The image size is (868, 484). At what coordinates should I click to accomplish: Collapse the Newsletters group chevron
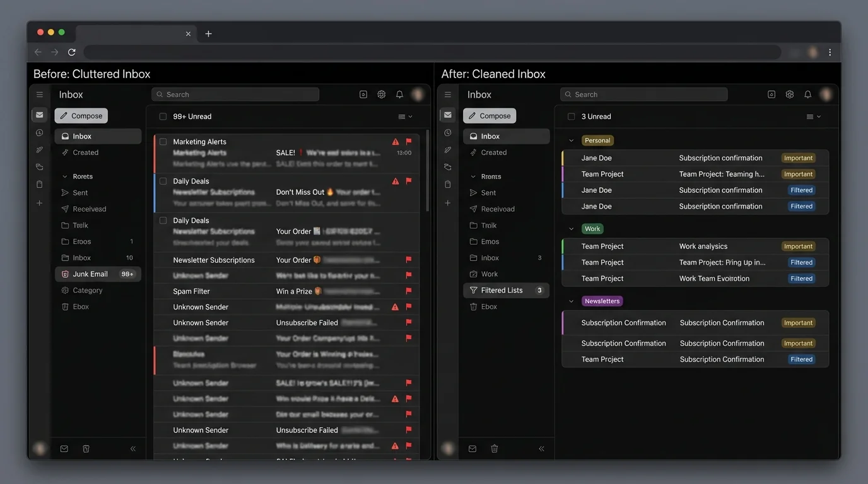pyautogui.click(x=572, y=301)
